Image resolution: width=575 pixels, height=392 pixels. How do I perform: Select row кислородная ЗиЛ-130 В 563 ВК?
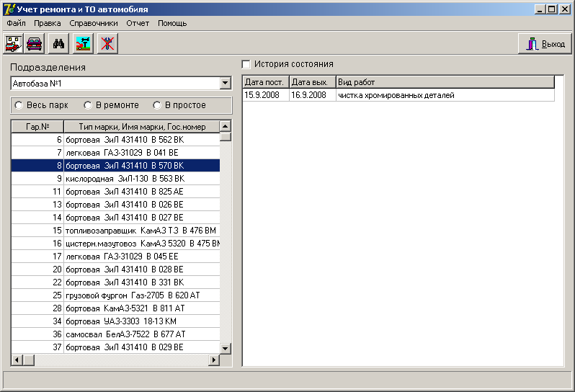115,179
